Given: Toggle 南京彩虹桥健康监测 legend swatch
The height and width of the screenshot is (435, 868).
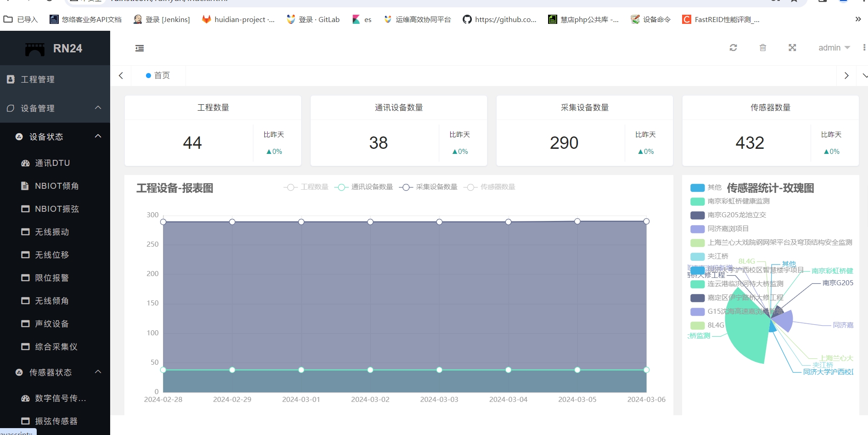Looking at the screenshot, I should pyautogui.click(x=697, y=201).
